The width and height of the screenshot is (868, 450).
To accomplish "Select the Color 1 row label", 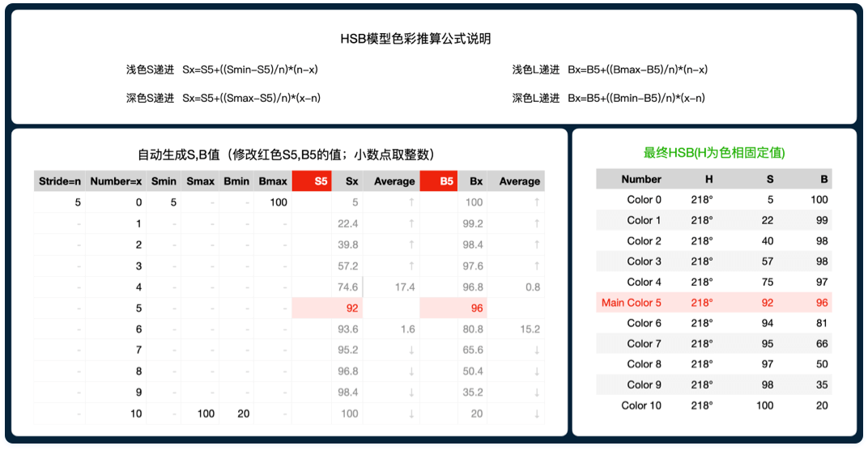I will tap(644, 220).
